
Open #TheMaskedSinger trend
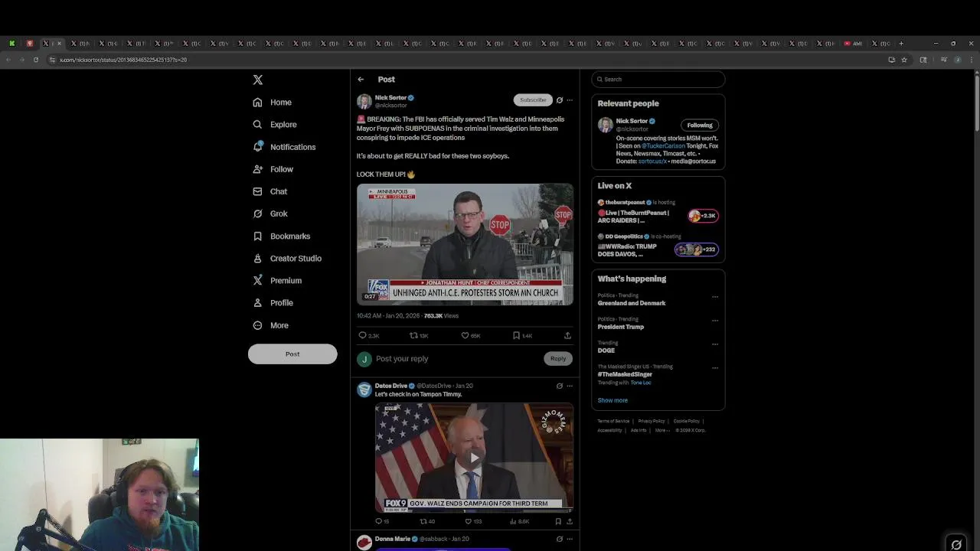point(626,375)
